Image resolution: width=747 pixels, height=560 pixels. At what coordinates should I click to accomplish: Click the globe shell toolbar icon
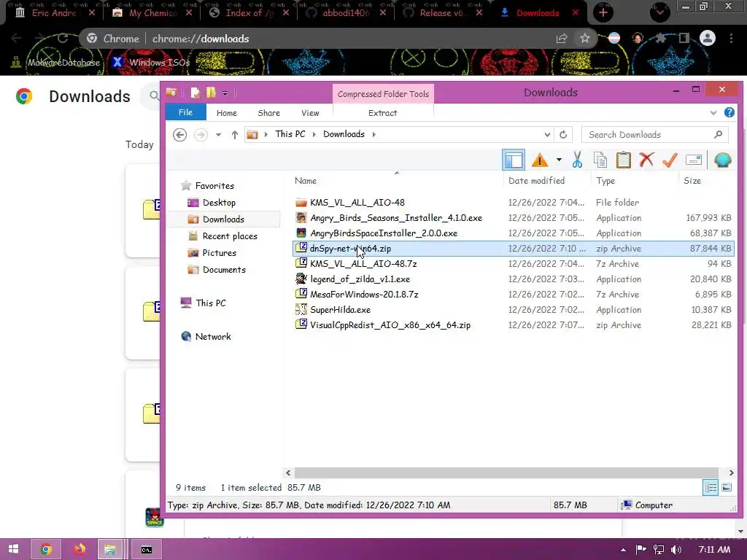click(722, 160)
